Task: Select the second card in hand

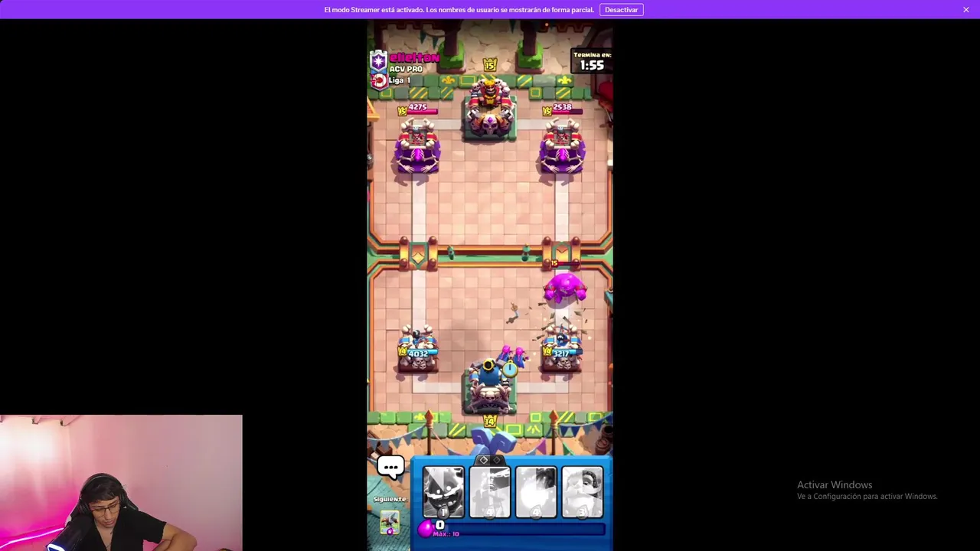Action: pos(490,492)
